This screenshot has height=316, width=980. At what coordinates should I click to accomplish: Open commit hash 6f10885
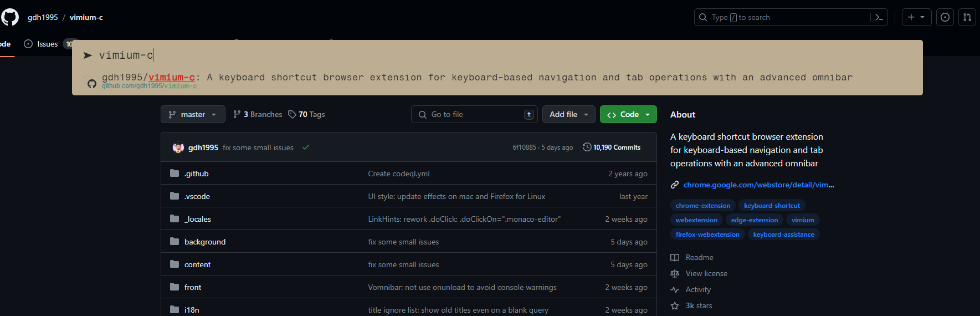coord(524,147)
